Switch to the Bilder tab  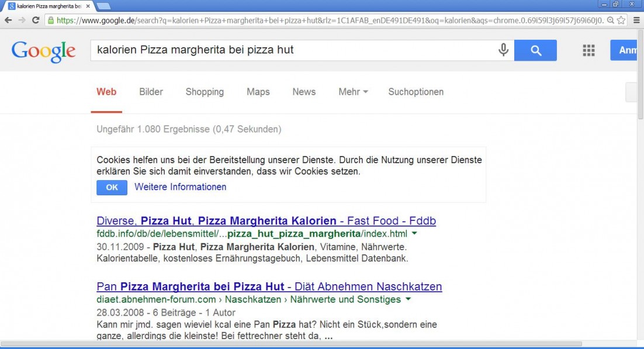tap(151, 92)
